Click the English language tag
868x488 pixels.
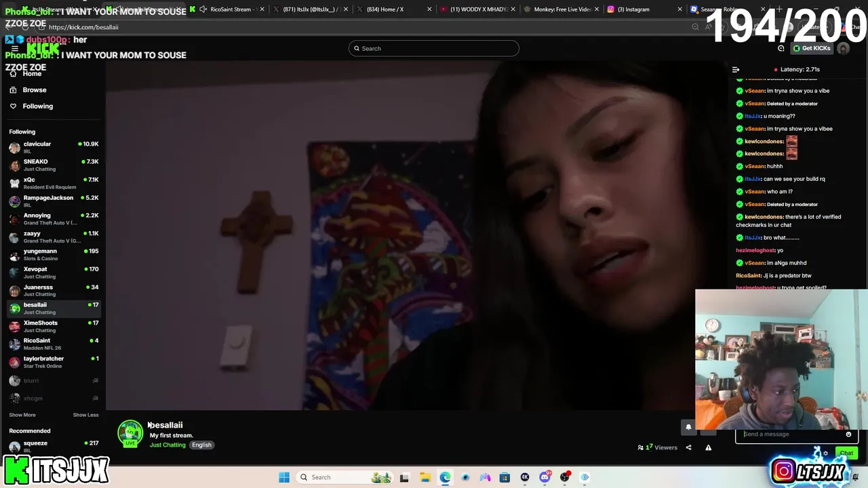pyautogui.click(x=201, y=445)
